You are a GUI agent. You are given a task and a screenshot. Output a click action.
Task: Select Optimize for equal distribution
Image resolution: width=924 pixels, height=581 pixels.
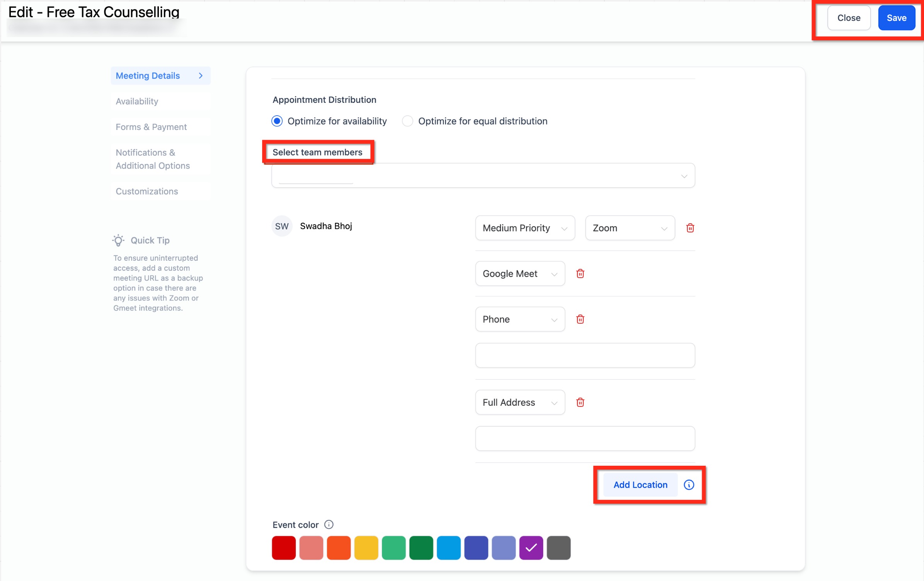coord(407,121)
